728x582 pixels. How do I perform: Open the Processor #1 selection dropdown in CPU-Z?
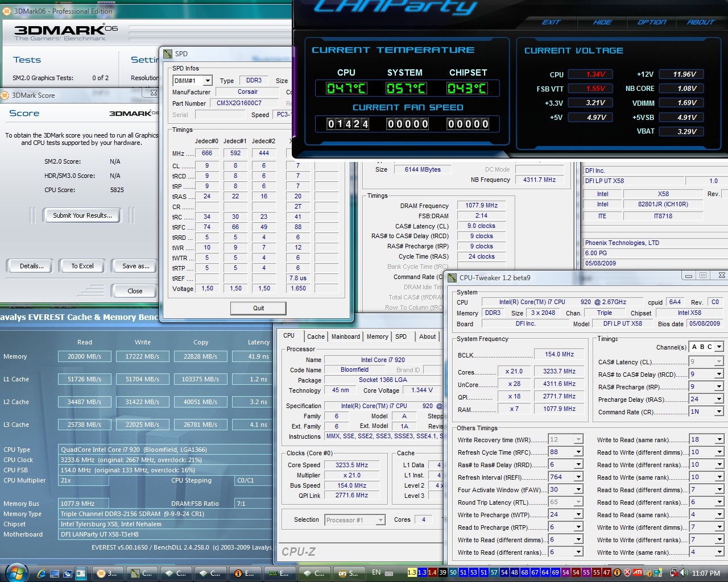[380, 520]
